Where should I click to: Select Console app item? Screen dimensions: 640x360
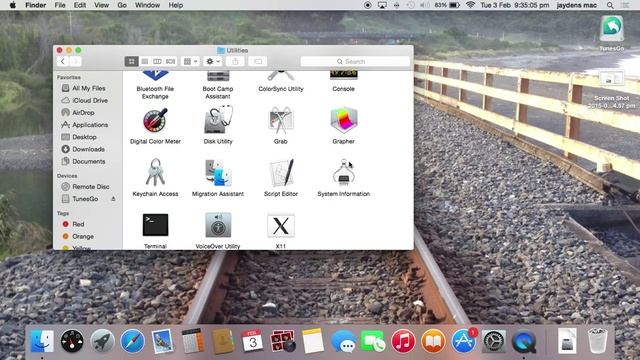pos(343,82)
